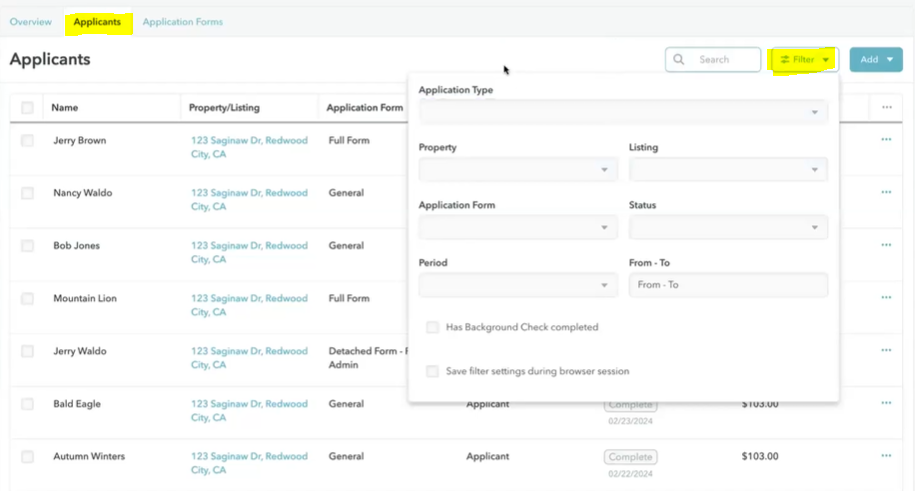Open the Property filter dropdown
This screenshot has width=915, height=491.
pyautogui.click(x=518, y=170)
